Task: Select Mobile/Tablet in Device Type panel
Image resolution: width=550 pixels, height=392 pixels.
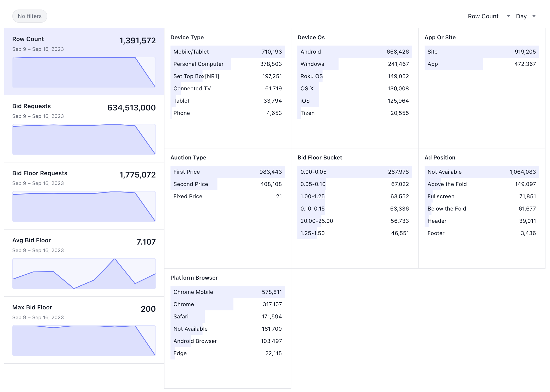Action: pos(227,52)
